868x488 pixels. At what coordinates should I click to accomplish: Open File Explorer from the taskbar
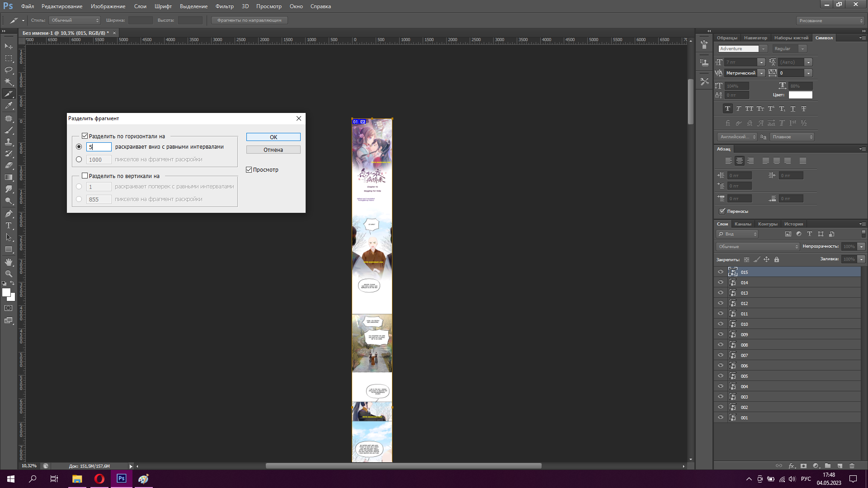[77, 479]
